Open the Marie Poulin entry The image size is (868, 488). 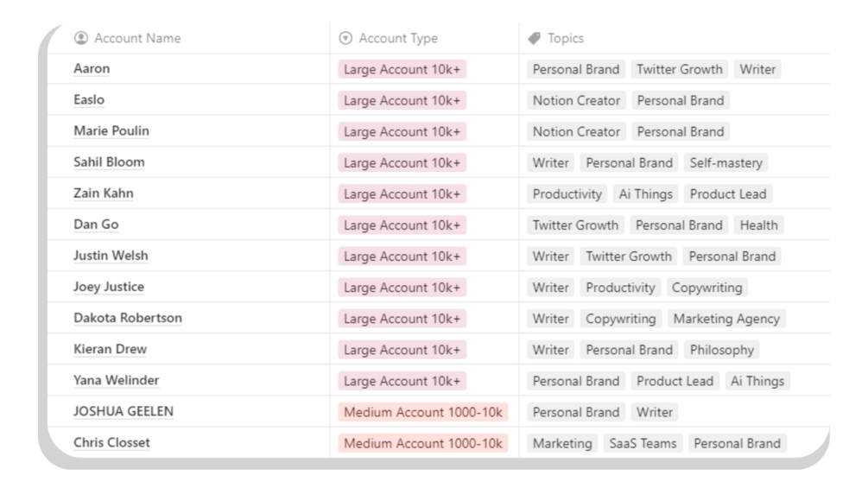[x=111, y=131]
